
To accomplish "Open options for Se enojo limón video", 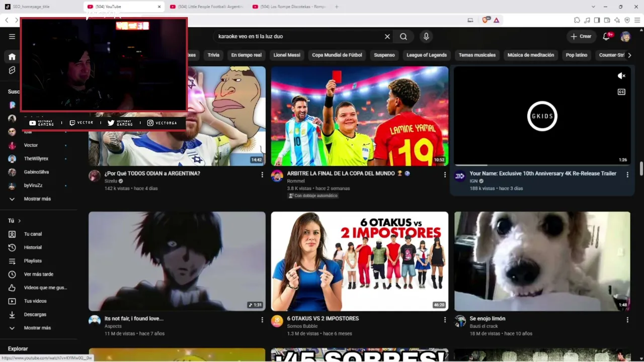I will (627, 320).
